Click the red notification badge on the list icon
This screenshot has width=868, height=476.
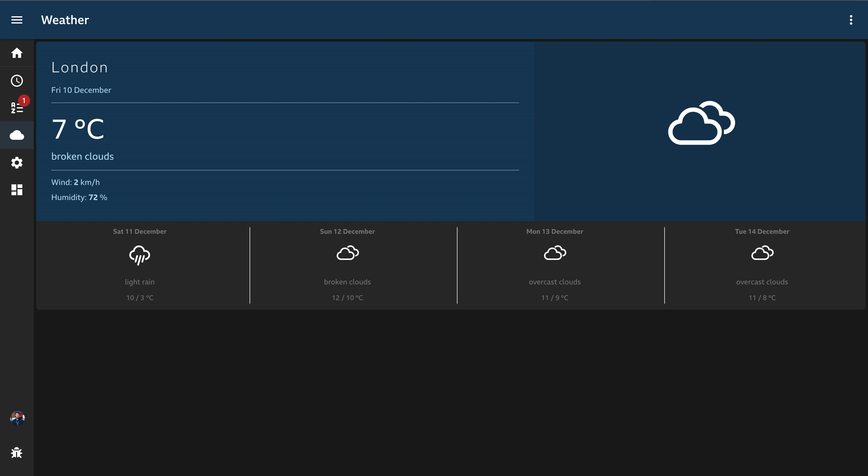[24, 100]
